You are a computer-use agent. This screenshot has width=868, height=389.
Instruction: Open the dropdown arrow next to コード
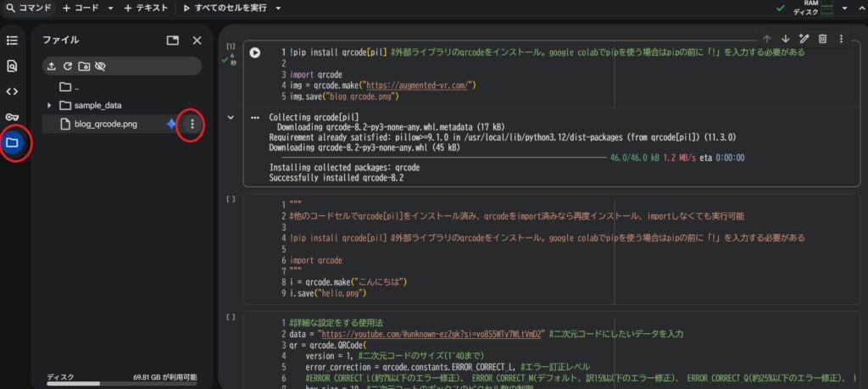[111, 8]
